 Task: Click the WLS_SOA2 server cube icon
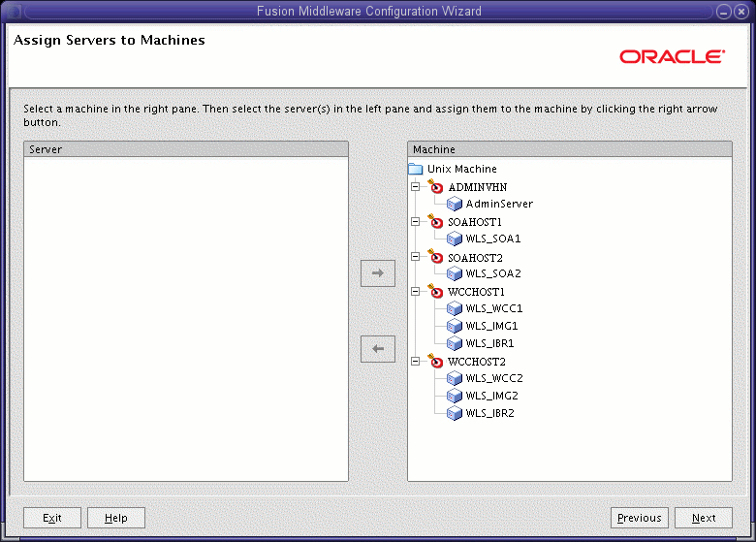(455, 273)
